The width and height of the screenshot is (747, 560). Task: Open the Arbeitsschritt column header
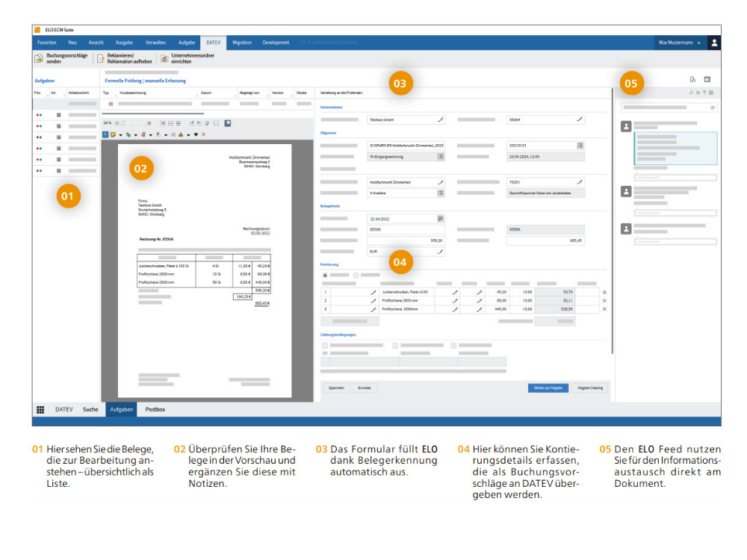(x=78, y=93)
